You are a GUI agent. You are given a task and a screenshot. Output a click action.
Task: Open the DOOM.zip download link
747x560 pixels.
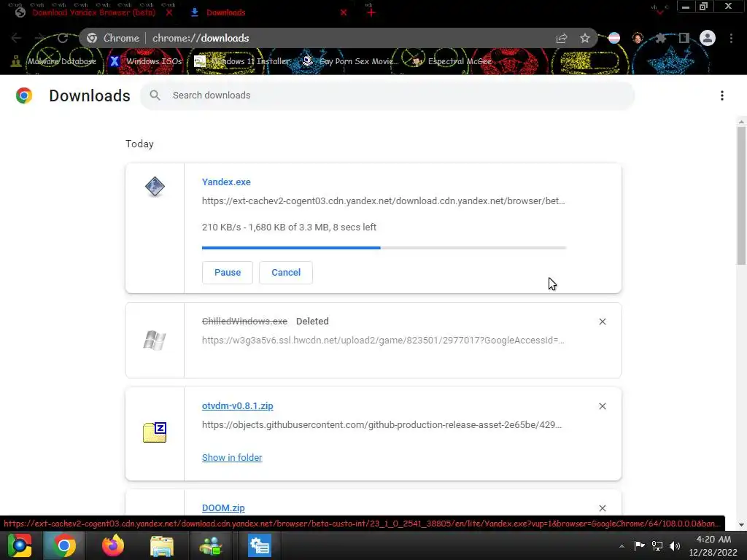click(x=223, y=507)
